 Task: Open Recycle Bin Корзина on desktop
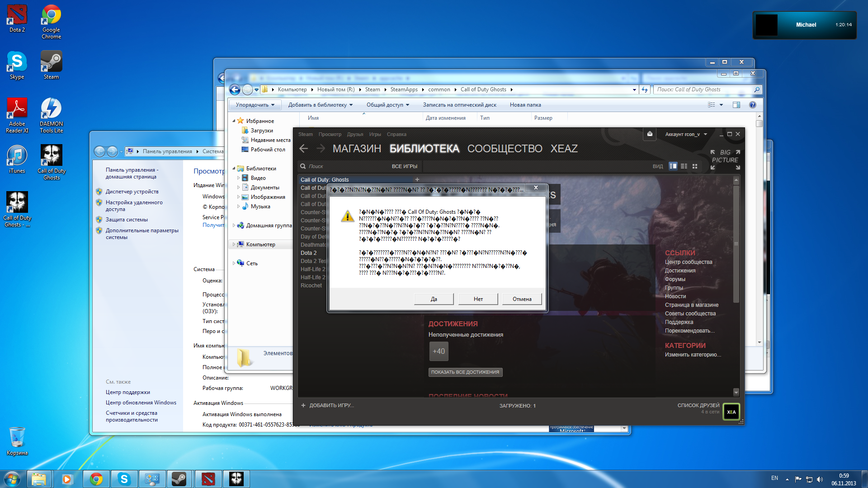[x=17, y=441]
